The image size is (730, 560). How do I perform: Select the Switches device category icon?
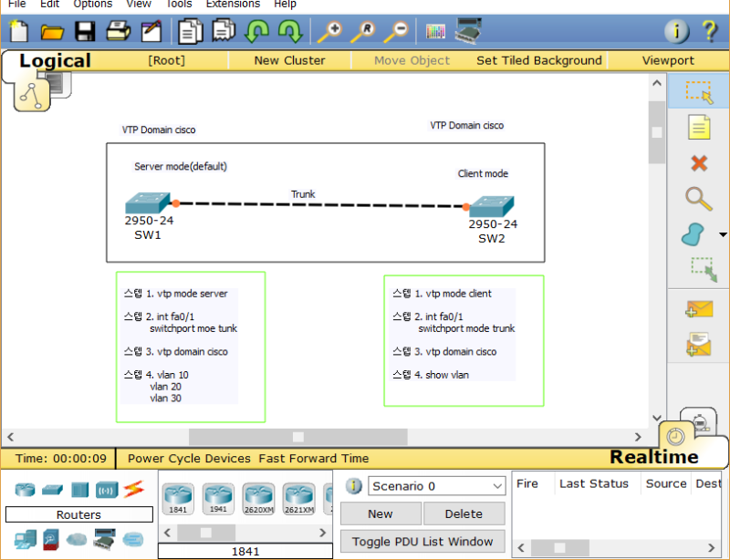click(x=50, y=490)
